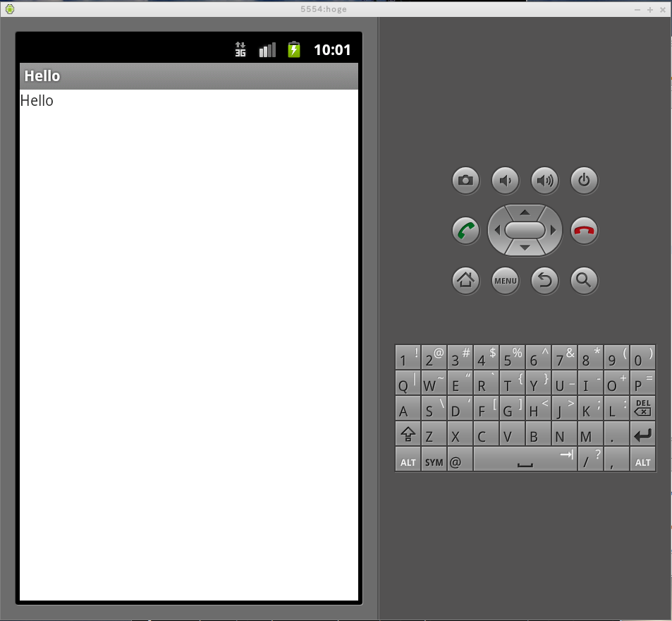Tap the M key
The width and height of the screenshot is (672, 621).
click(x=591, y=433)
